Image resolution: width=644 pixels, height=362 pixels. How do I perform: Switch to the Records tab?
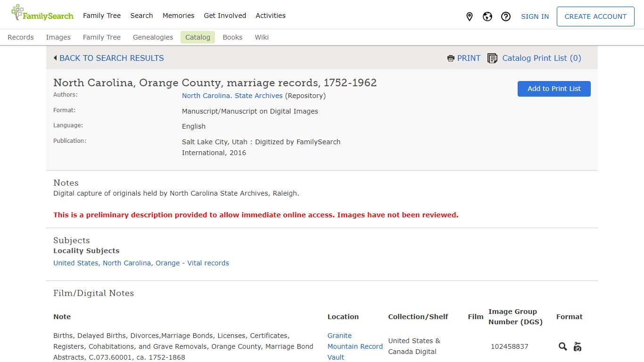[21, 37]
